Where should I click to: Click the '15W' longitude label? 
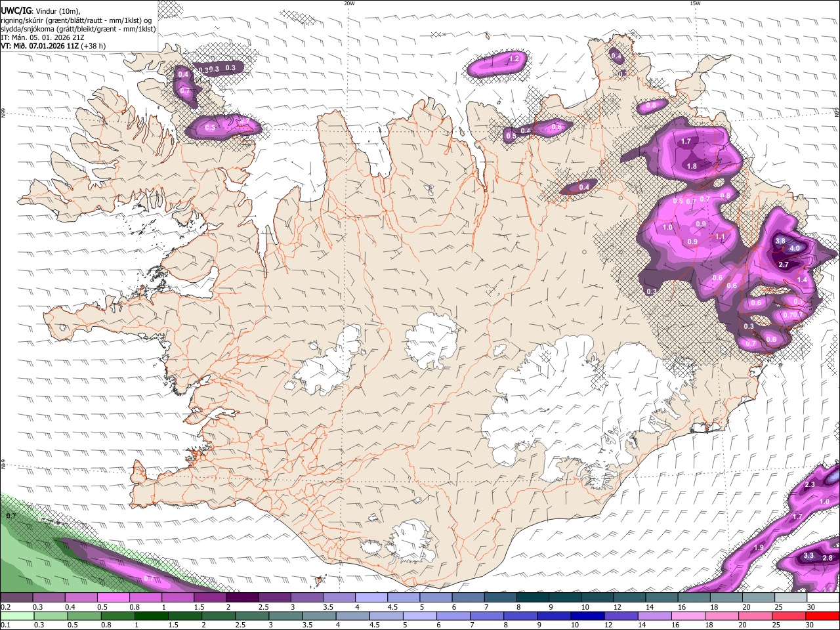pos(695,3)
